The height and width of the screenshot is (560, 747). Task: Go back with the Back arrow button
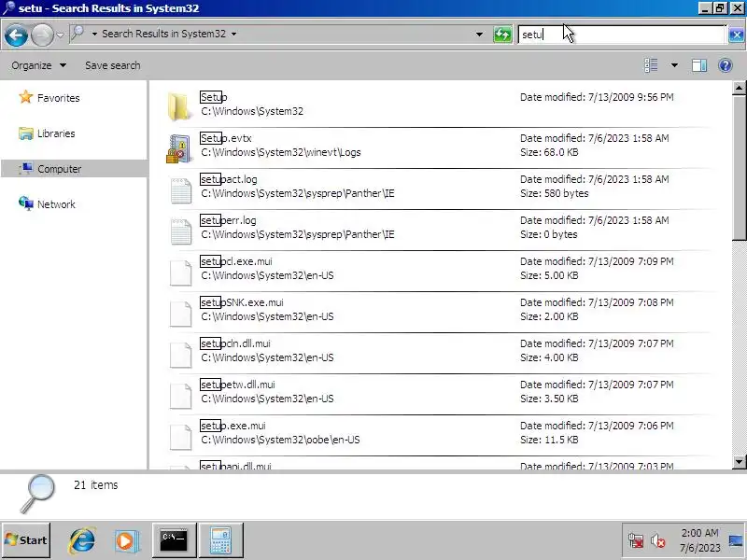[x=16, y=35]
